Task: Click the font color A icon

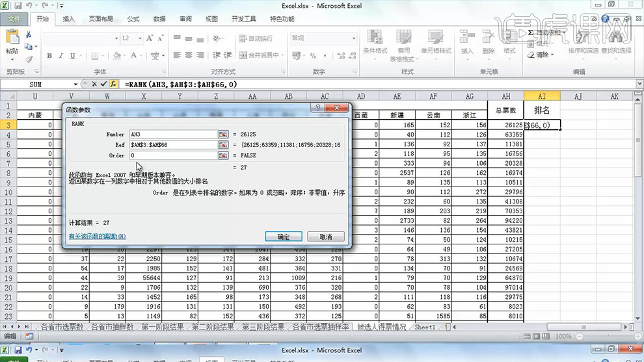Action: coord(133,55)
